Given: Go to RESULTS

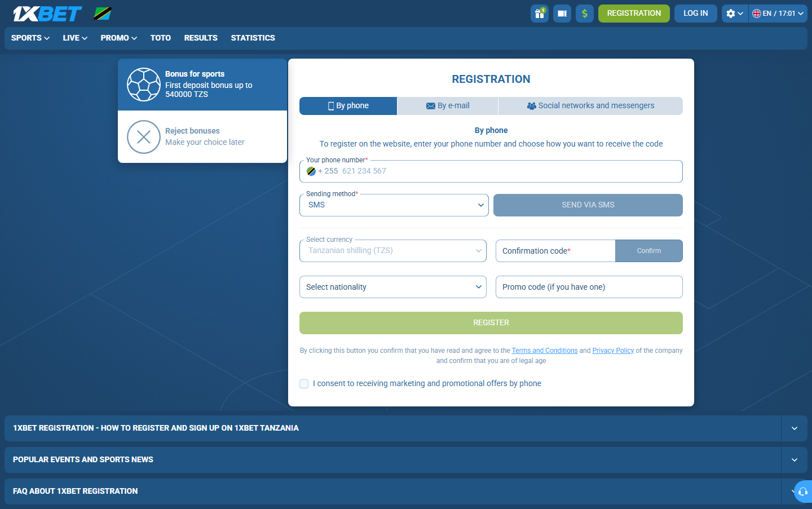Looking at the screenshot, I should (201, 38).
